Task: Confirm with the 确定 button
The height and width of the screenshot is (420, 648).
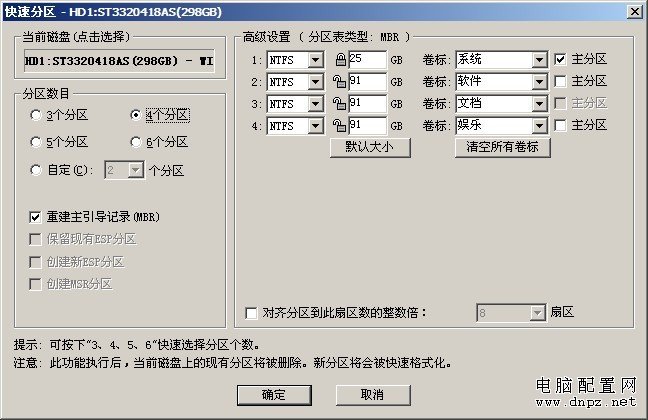Action: [274, 395]
